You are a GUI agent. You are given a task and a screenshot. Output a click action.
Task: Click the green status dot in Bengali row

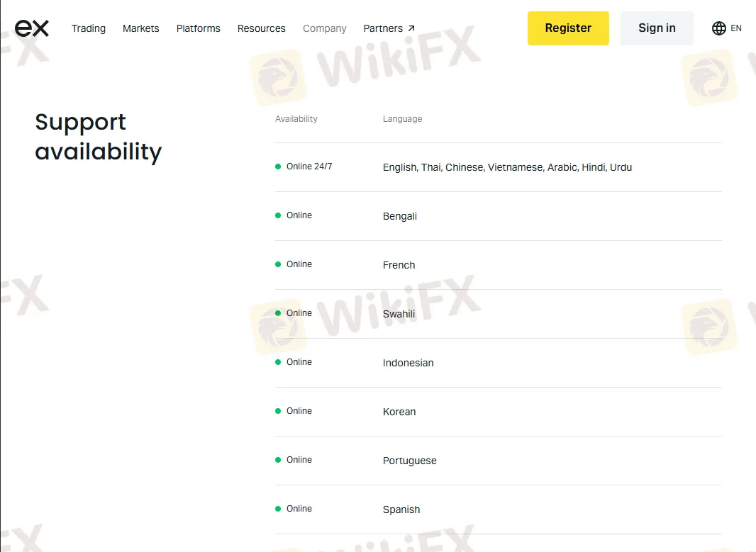(x=278, y=215)
